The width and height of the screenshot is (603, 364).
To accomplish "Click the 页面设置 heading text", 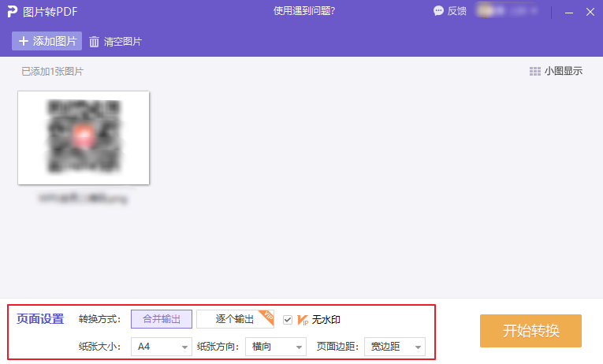I will pyautogui.click(x=40, y=319).
